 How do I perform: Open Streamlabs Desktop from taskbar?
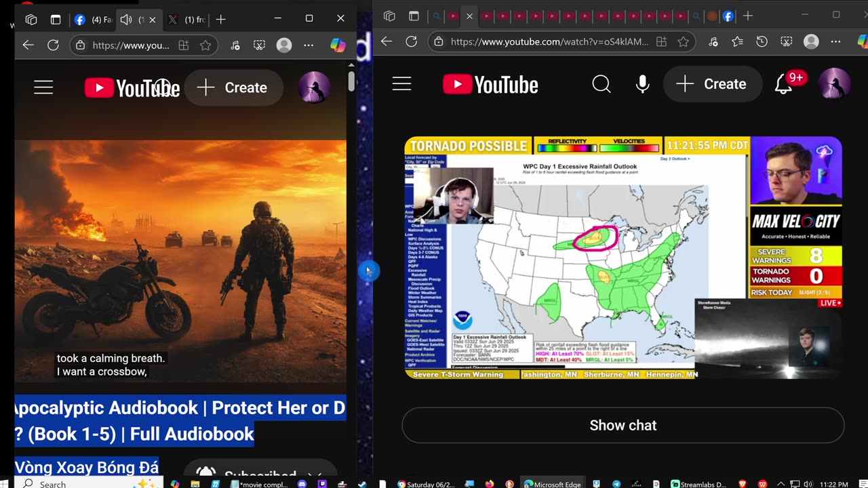pyautogui.click(x=698, y=484)
